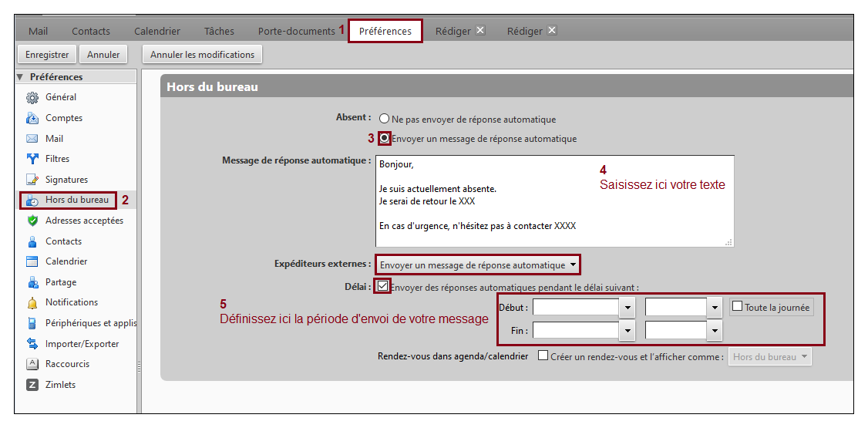Select the Filtres funnel icon
Image resolution: width=868 pixels, height=428 pixels.
click(x=32, y=159)
